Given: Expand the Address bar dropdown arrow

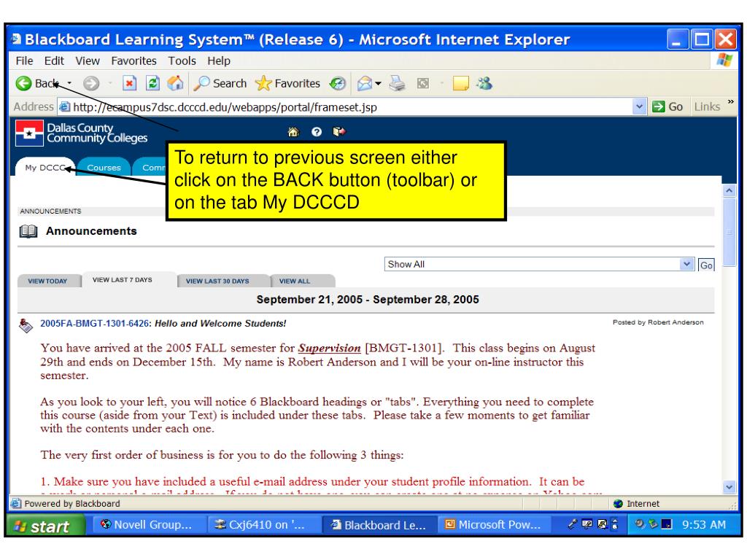Looking at the screenshot, I should click(639, 106).
